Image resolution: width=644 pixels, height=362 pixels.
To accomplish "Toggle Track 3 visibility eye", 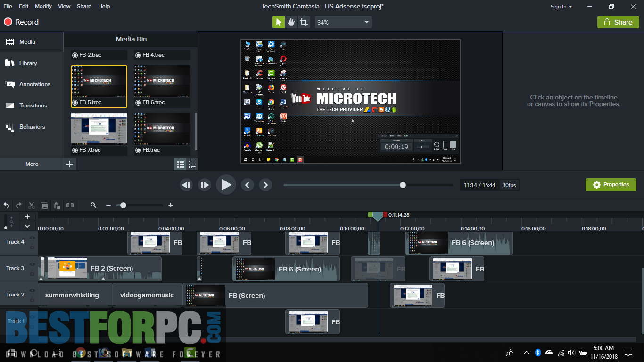I will 33,264.
